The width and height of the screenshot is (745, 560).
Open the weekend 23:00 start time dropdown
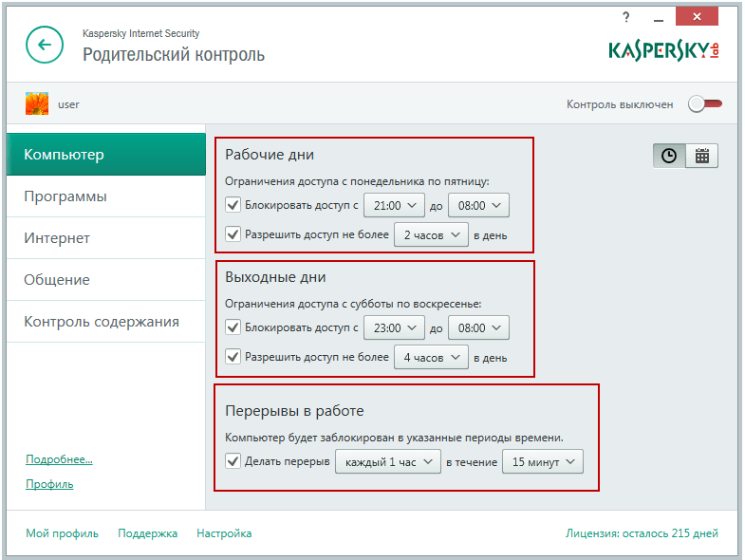[394, 328]
